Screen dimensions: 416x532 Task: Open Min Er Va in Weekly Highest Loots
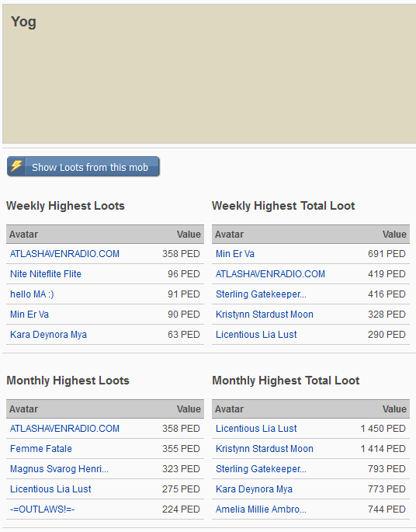[29, 315]
